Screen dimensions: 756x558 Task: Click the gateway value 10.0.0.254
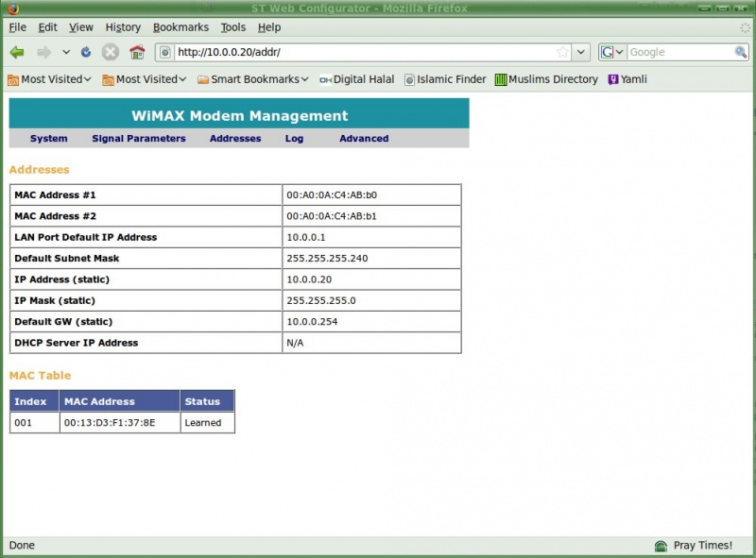pyautogui.click(x=312, y=322)
